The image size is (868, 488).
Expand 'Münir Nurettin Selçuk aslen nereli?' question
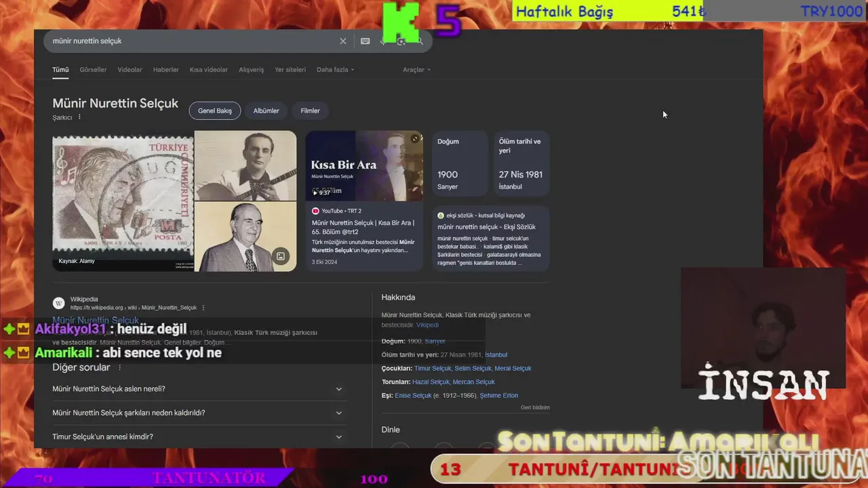(x=199, y=389)
